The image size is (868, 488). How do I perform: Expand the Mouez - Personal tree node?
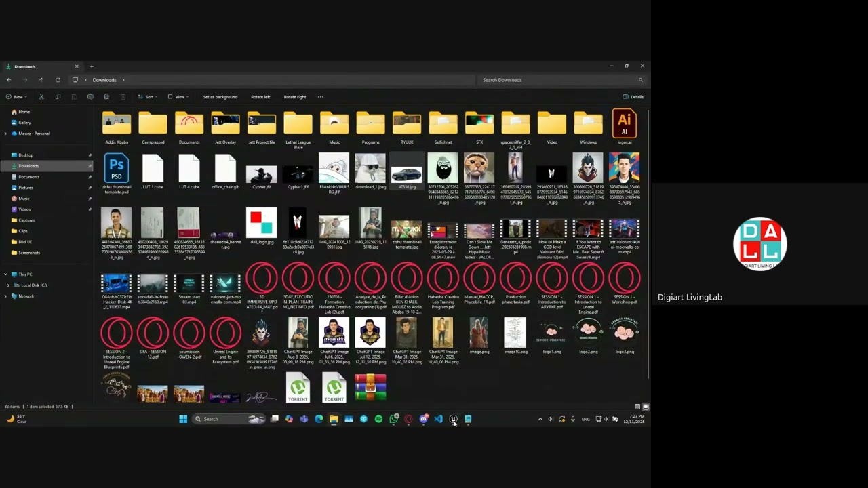[5, 134]
